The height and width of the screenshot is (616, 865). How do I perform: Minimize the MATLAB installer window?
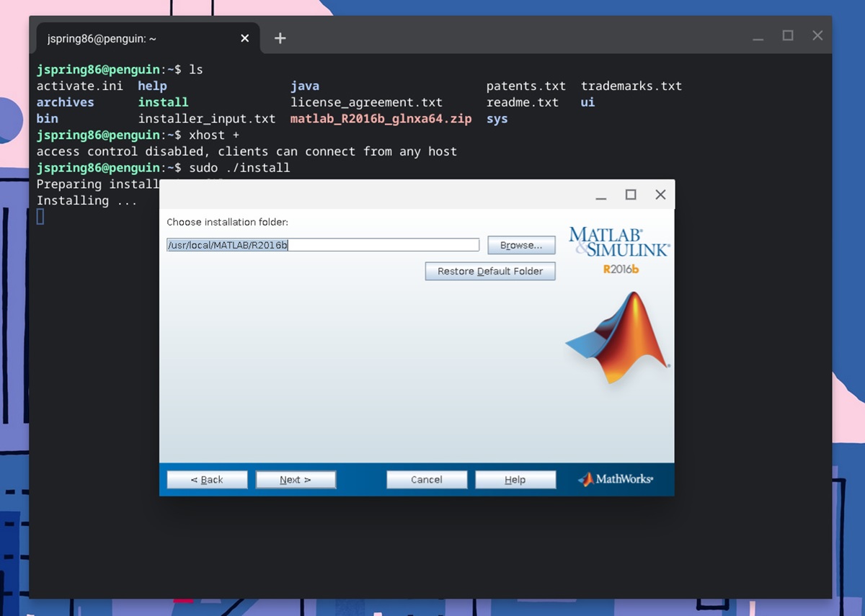(601, 194)
